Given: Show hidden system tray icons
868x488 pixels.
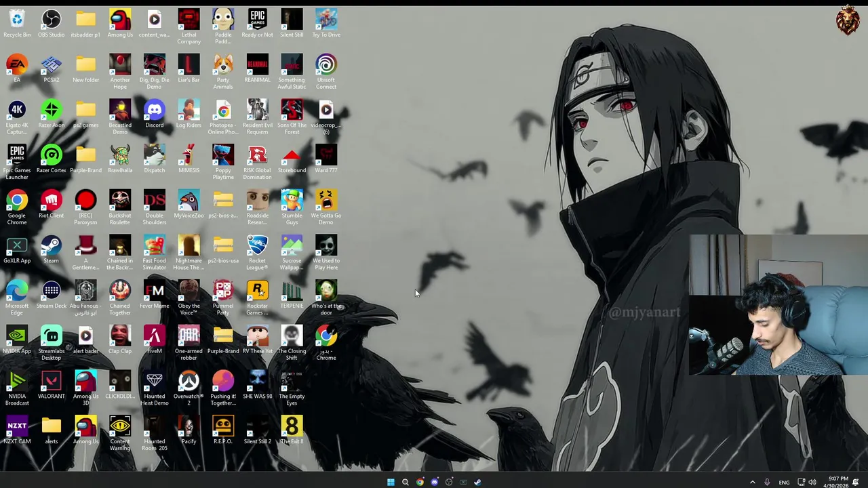Looking at the screenshot, I should (752, 482).
